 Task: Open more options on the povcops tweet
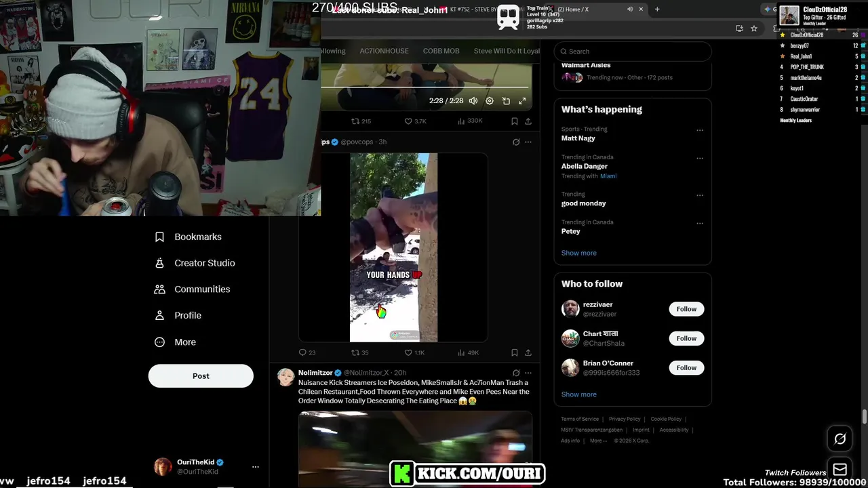pyautogui.click(x=528, y=142)
